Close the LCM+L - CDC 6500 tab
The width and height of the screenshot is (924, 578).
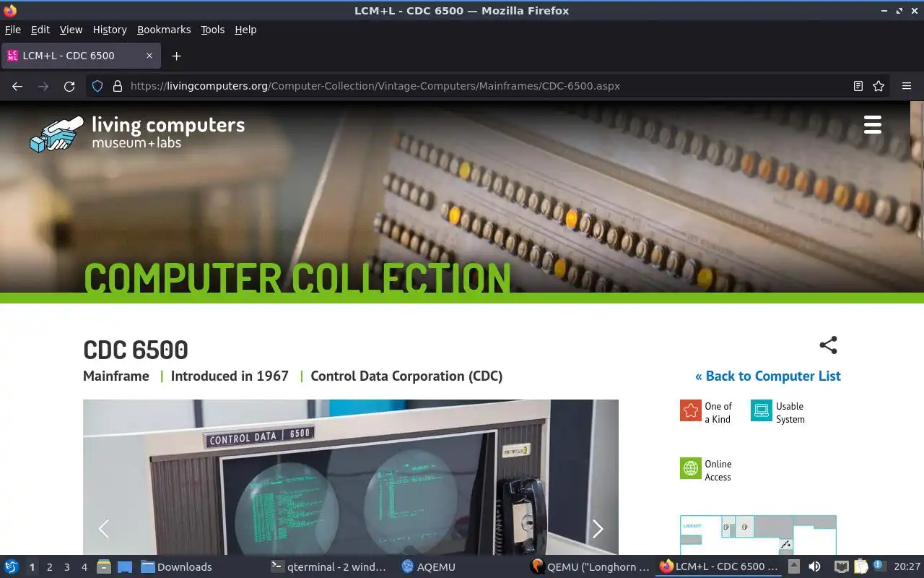[149, 56]
